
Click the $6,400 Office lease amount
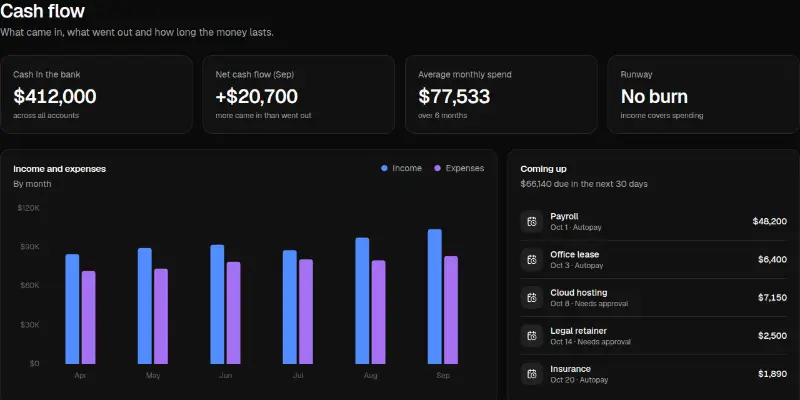tap(772, 259)
